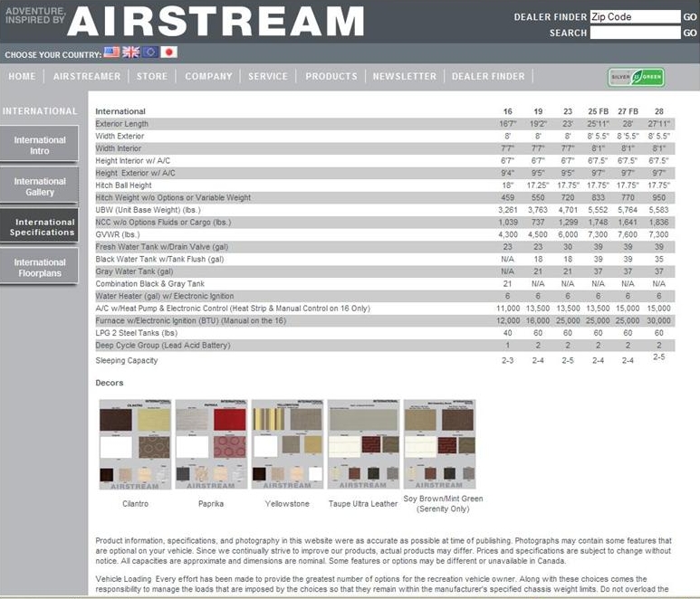Click the '23' model column header
700x599 pixels.
click(568, 111)
